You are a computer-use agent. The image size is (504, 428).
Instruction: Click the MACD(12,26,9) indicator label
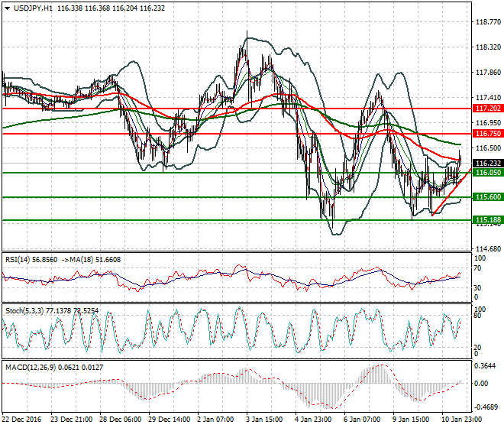[x=30, y=367]
